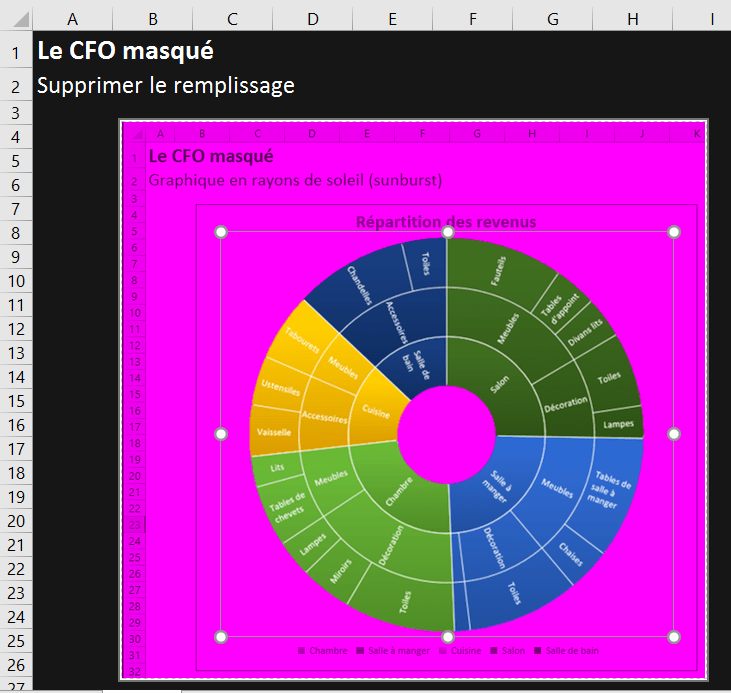Click the chart title "Répartition des revenus"

click(x=446, y=222)
